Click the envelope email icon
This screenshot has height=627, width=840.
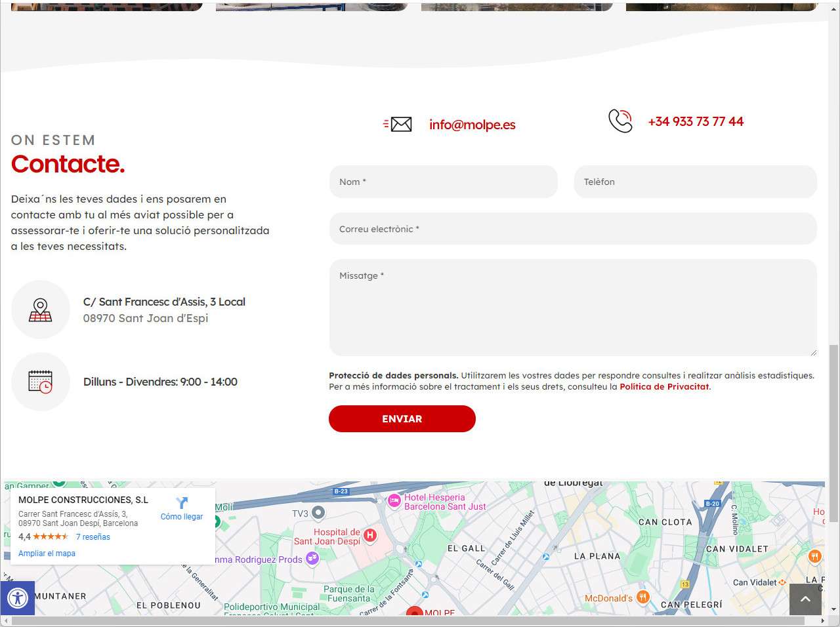click(398, 125)
